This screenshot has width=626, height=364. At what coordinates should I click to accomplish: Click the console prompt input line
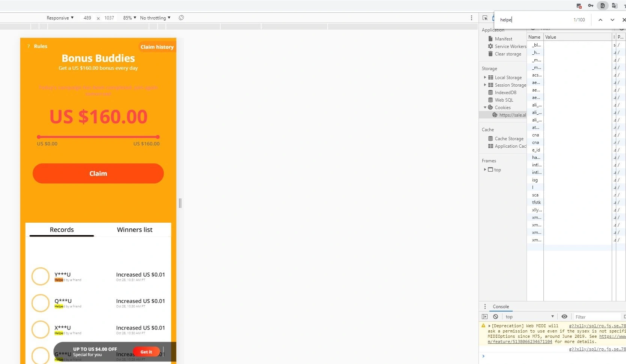[555, 356]
